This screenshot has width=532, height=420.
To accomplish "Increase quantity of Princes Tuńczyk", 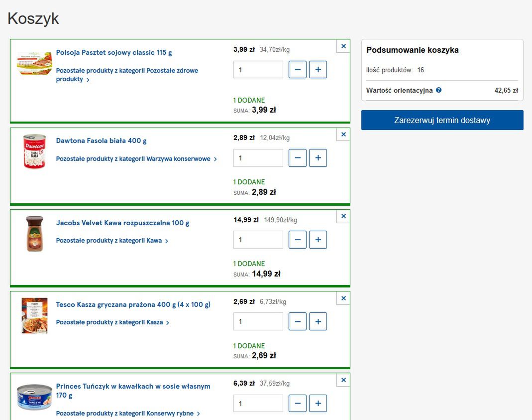I will (x=318, y=404).
